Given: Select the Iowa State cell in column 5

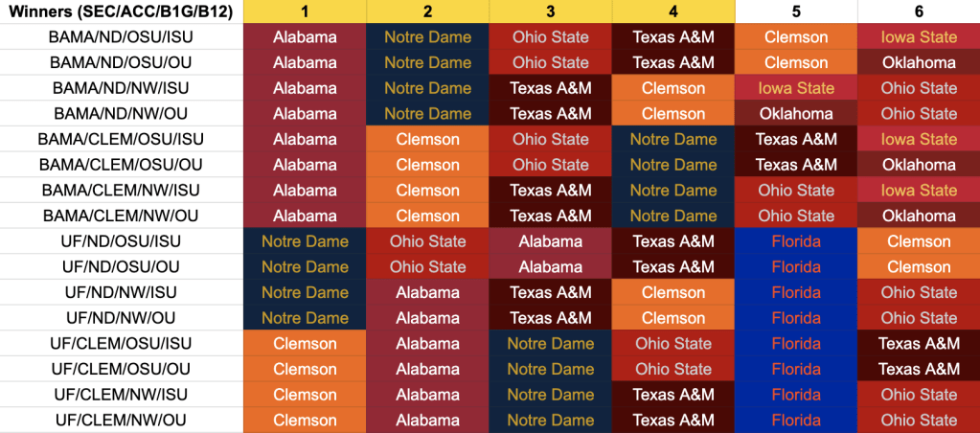Looking at the screenshot, I should pos(796,88).
